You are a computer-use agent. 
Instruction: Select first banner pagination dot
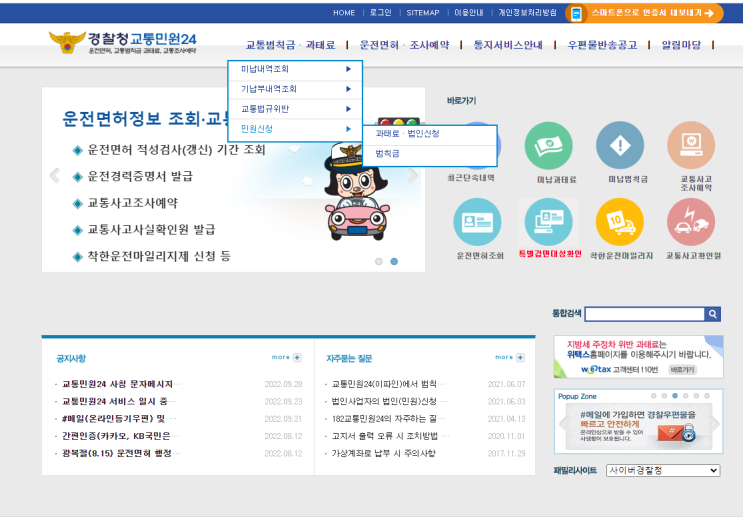(379, 261)
